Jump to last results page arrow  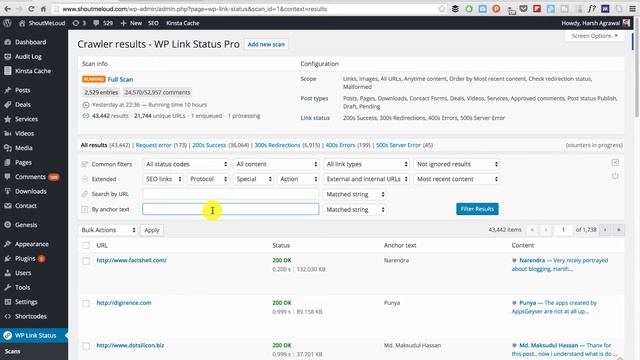(619, 230)
